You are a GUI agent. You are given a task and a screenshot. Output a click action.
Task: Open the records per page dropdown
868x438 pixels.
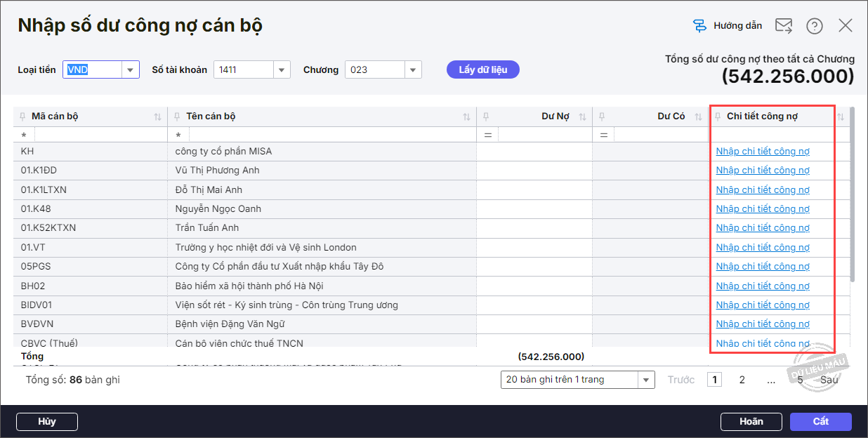[x=646, y=380]
